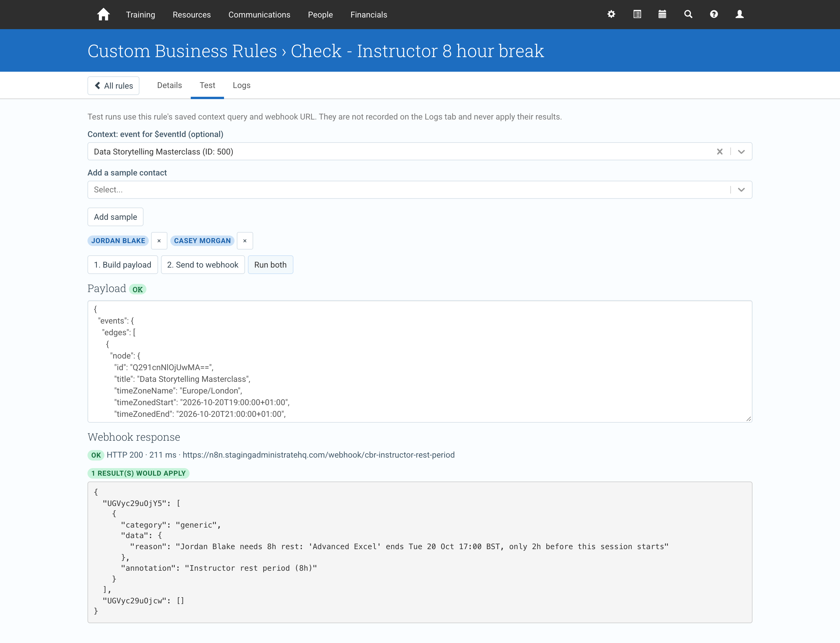Open the Training menu

tap(141, 15)
